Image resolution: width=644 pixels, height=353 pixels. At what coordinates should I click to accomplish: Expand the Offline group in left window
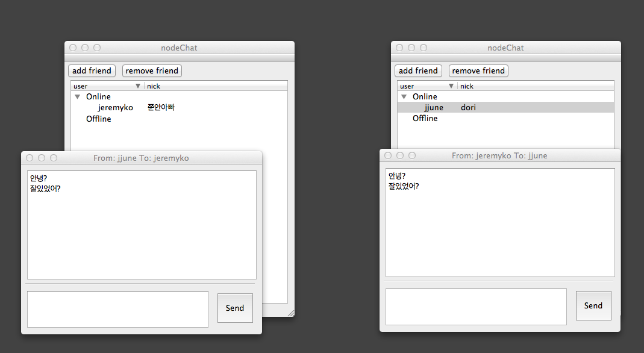(x=98, y=119)
